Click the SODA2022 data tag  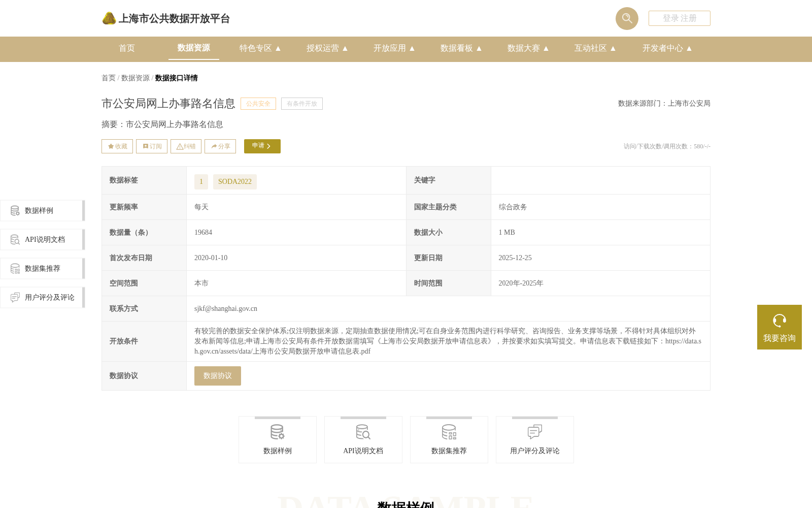click(235, 182)
